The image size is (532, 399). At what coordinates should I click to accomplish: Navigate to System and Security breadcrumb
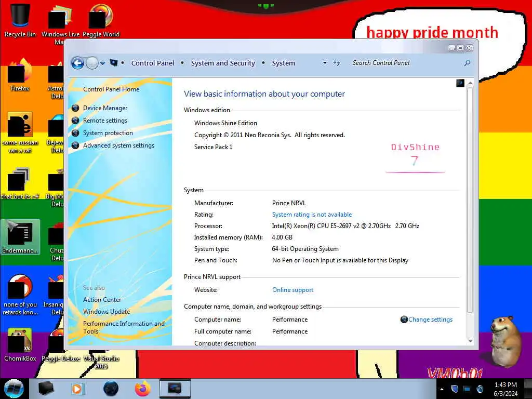pyautogui.click(x=223, y=63)
